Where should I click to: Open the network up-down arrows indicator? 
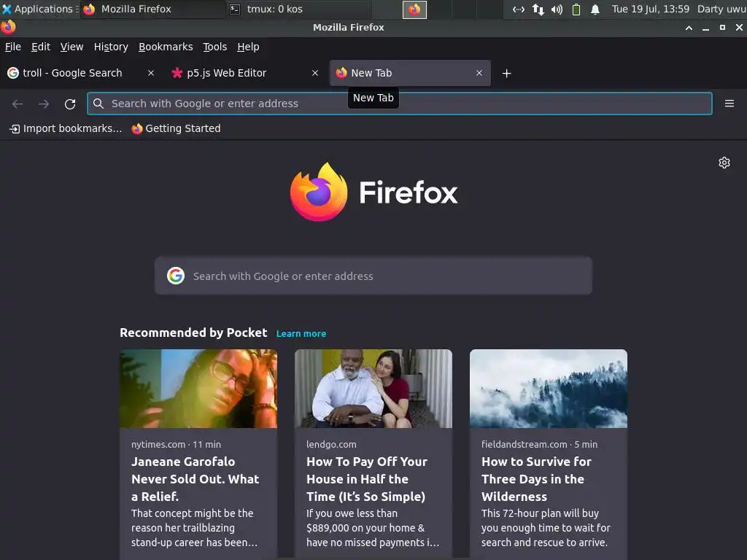tap(538, 9)
